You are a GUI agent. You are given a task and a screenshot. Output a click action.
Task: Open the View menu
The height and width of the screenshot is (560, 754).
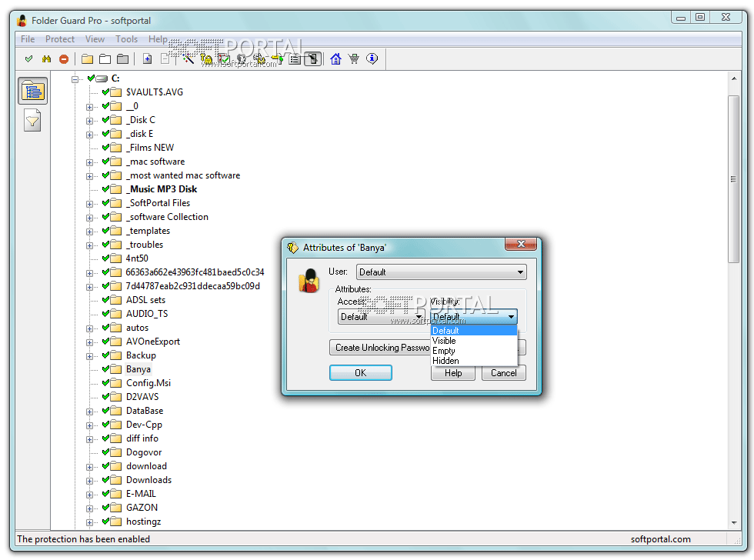pos(95,39)
